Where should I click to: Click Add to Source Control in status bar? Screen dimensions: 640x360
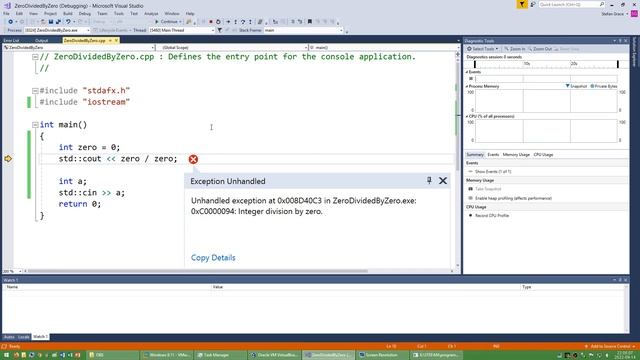[x=610, y=347]
